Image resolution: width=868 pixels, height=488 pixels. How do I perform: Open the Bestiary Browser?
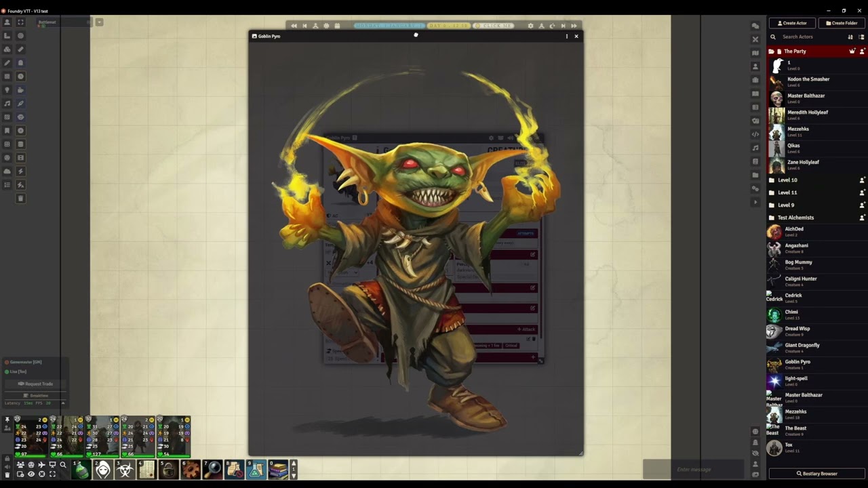coord(816,474)
